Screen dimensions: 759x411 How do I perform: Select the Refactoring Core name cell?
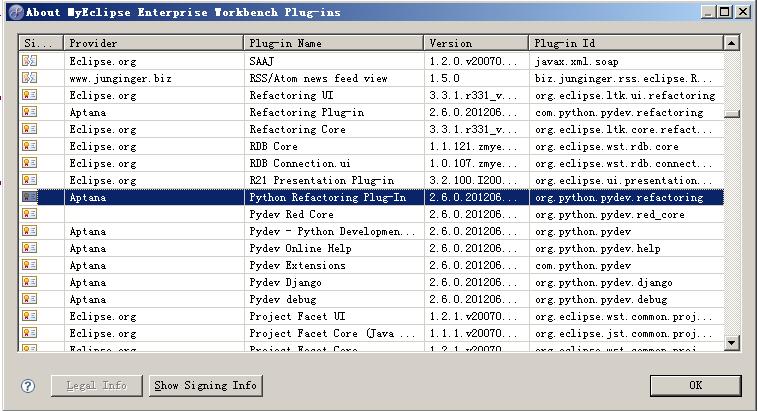coord(334,129)
